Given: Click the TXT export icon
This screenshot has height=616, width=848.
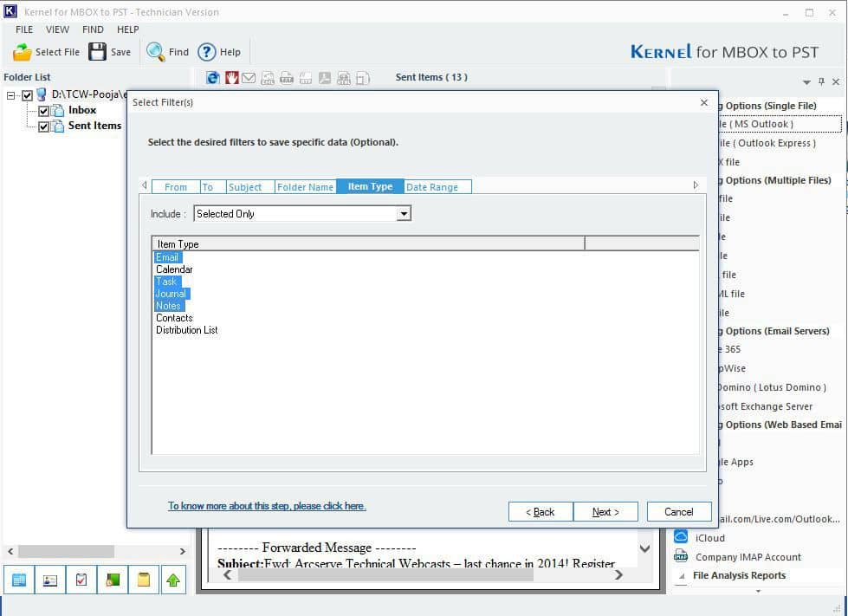Looking at the screenshot, I should 287,78.
